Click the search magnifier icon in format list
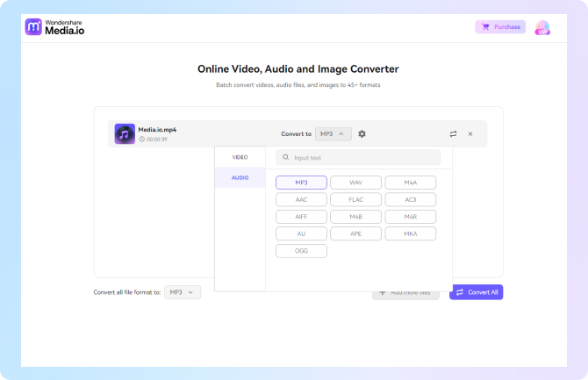Image resolution: width=588 pixels, height=380 pixels. [x=286, y=158]
